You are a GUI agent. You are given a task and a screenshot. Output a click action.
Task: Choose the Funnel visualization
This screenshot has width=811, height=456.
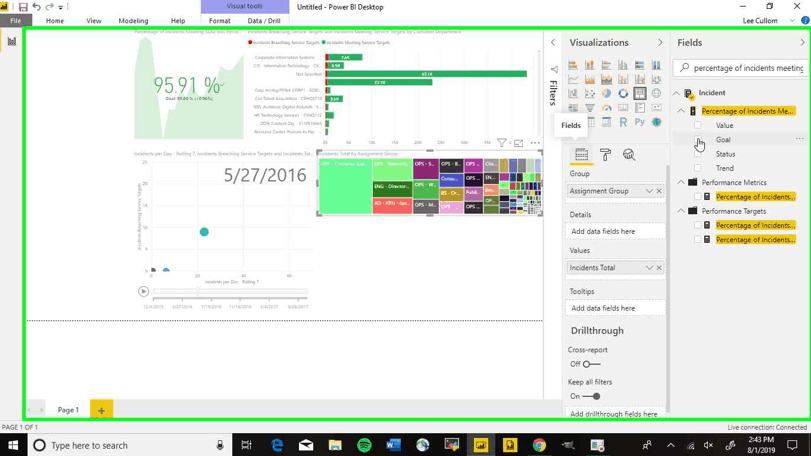click(x=590, y=108)
